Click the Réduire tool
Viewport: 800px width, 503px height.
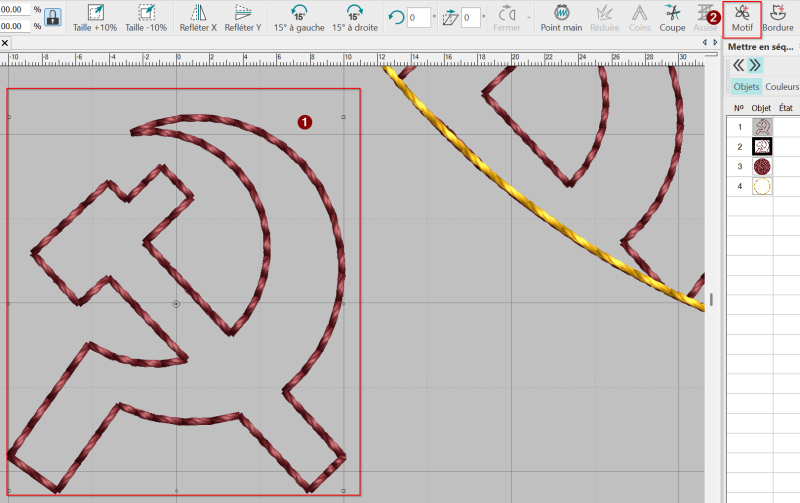605,18
